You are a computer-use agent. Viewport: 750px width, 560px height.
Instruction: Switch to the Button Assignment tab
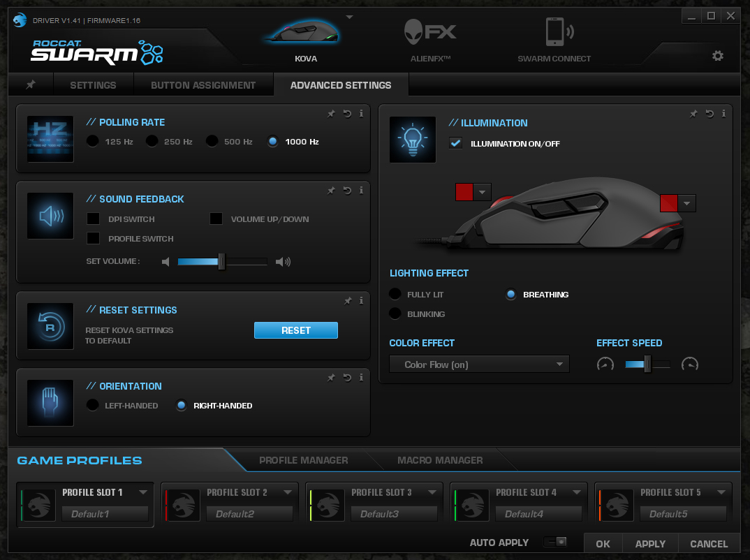[203, 85]
